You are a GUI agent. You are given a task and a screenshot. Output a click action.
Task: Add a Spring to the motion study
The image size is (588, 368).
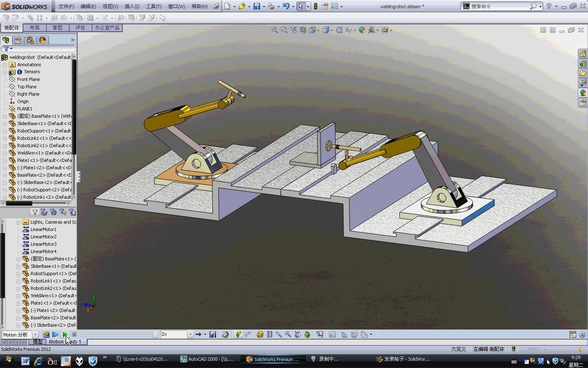pos(269,334)
